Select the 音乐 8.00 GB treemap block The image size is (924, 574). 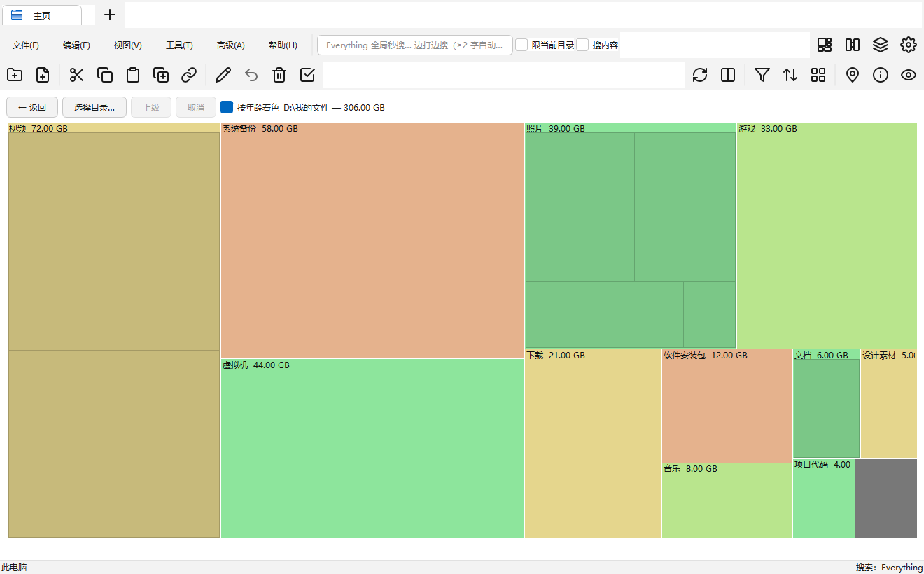click(727, 500)
